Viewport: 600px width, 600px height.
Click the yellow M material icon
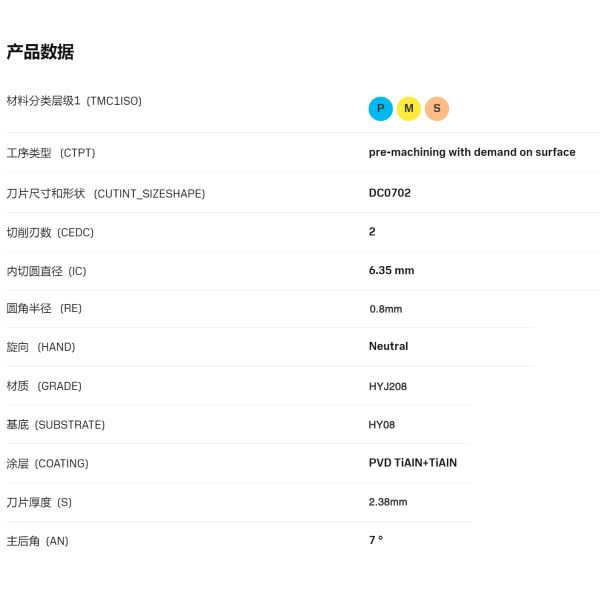(408, 109)
